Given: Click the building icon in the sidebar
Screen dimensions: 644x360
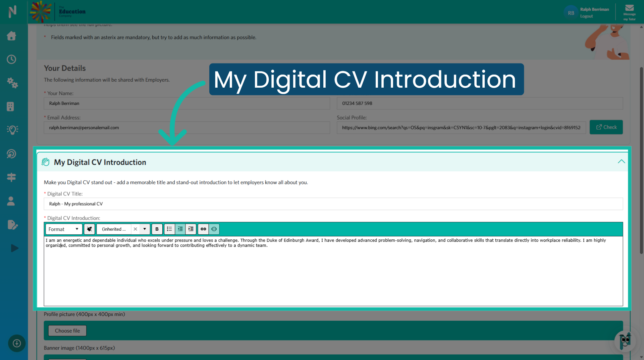Looking at the screenshot, I should [x=10, y=106].
